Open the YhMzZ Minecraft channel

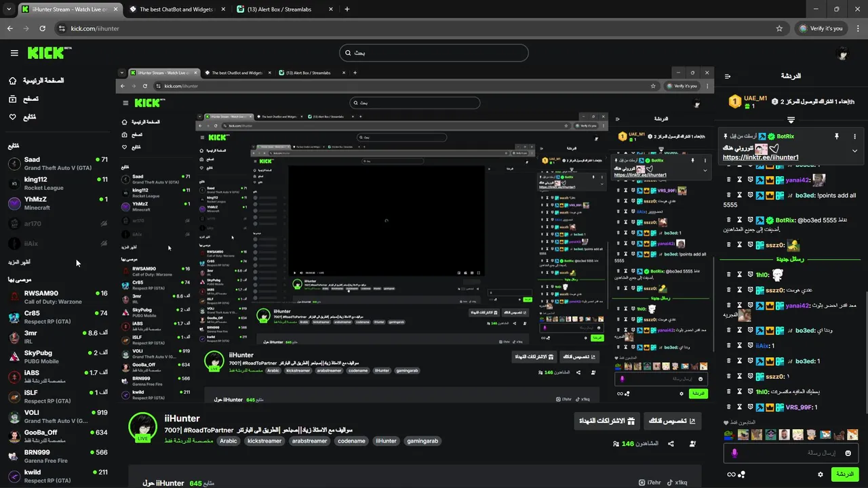click(58, 203)
